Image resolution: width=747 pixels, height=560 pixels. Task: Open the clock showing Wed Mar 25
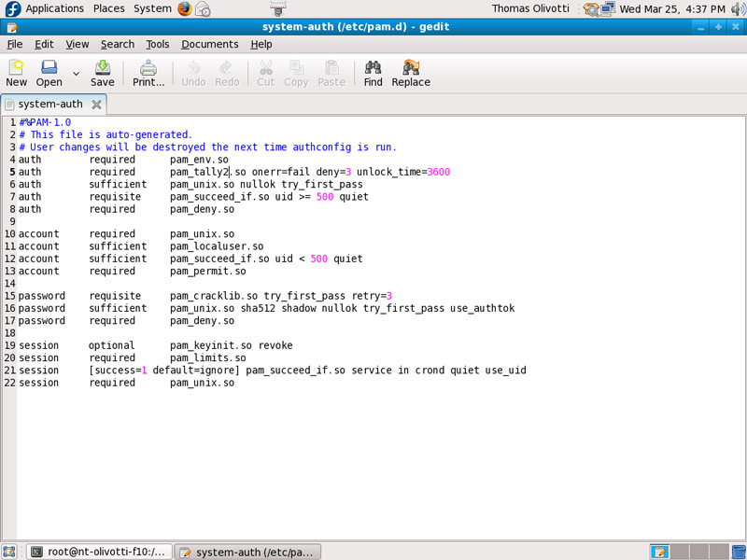672,8
